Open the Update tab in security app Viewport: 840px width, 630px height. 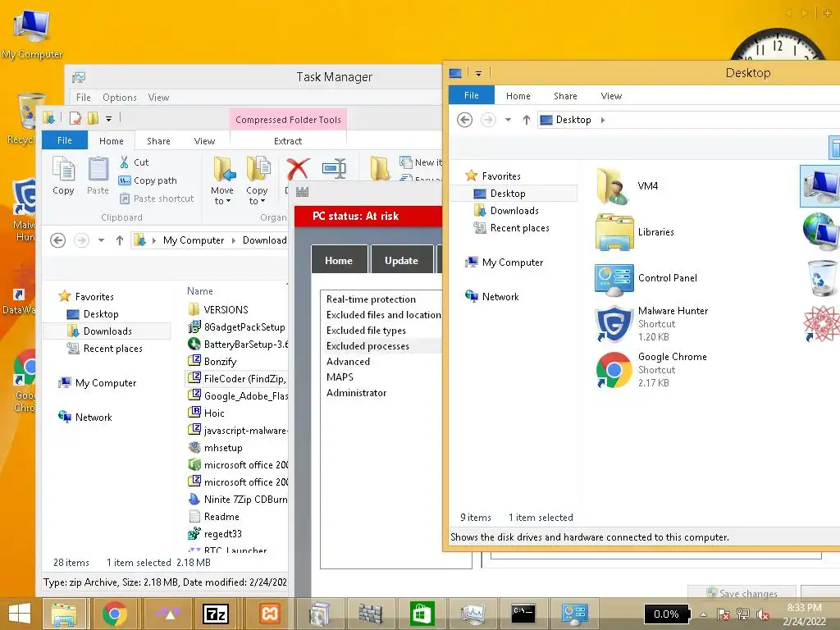(401, 260)
